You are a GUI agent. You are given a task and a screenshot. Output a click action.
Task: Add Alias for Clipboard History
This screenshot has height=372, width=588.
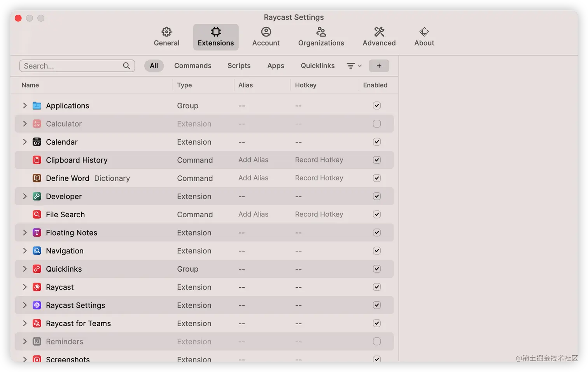click(x=254, y=160)
